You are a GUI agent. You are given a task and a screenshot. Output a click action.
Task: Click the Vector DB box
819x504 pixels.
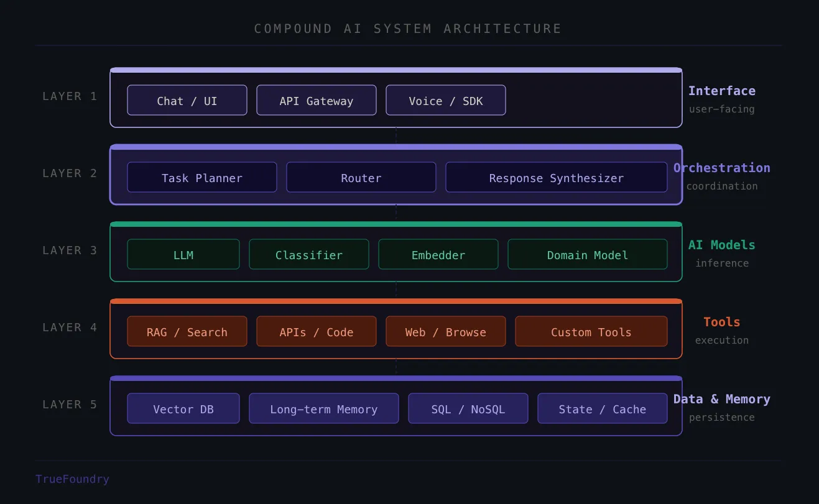click(x=183, y=408)
